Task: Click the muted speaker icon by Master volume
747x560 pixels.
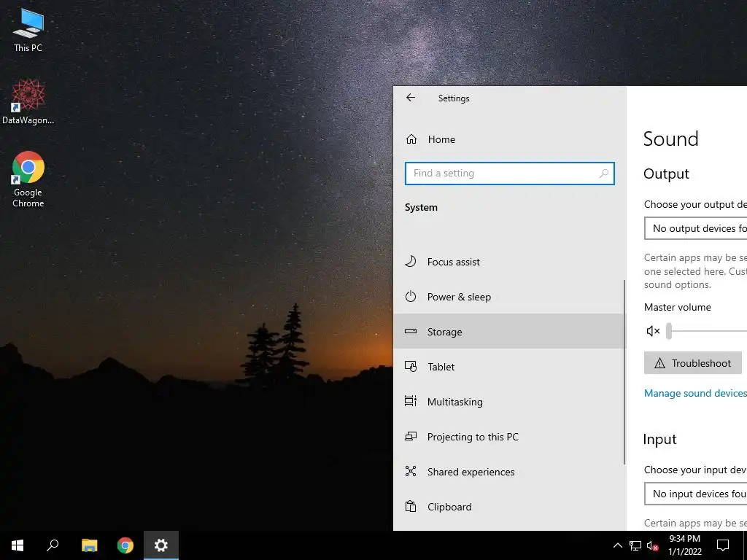Action: pyautogui.click(x=653, y=331)
